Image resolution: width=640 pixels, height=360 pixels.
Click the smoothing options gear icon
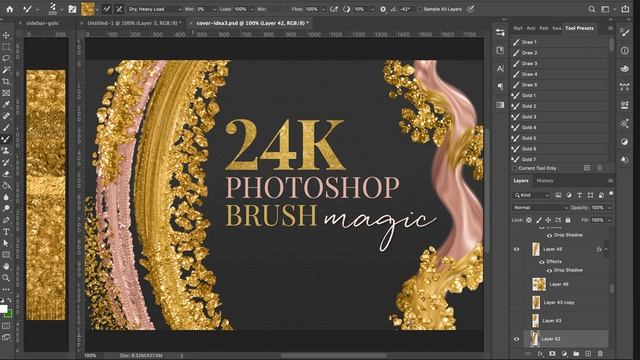tap(383, 9)
